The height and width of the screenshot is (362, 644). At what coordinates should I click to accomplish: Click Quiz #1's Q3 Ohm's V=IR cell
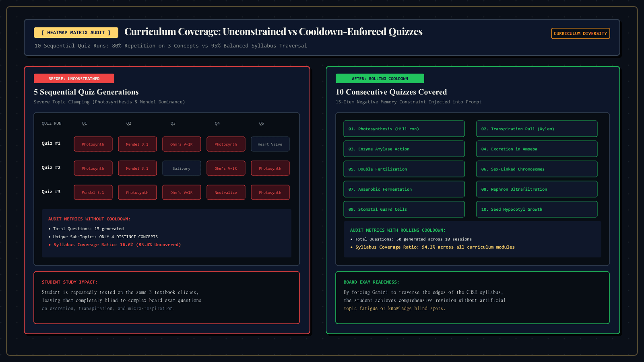tap(182, 144)
